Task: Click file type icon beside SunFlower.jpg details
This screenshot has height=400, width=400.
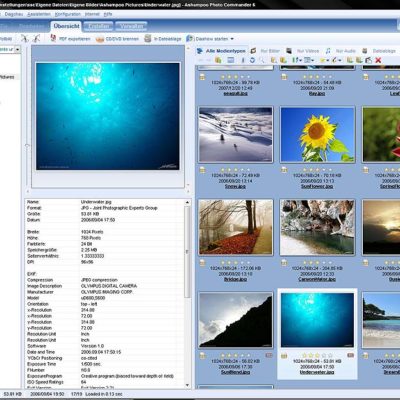Action: coord(284,170)
